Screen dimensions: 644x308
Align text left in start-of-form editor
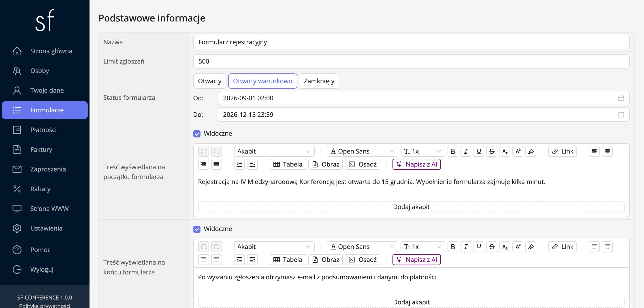[594, 151]
